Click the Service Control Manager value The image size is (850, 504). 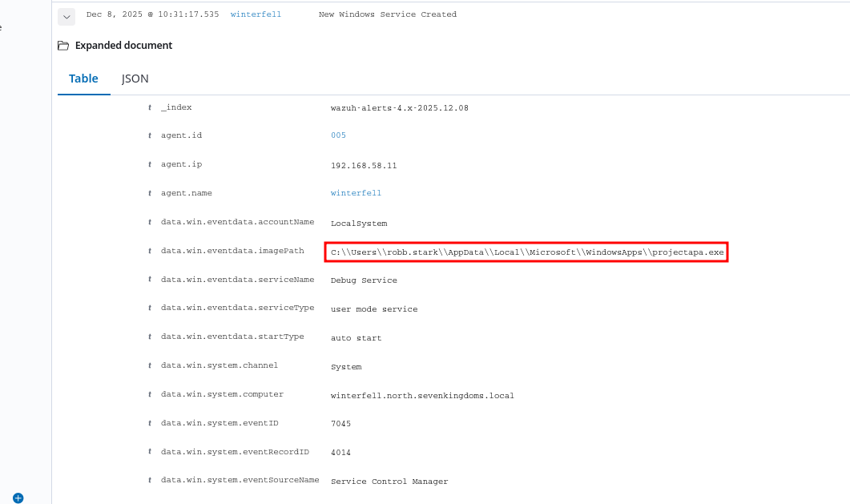click(389, 482)
